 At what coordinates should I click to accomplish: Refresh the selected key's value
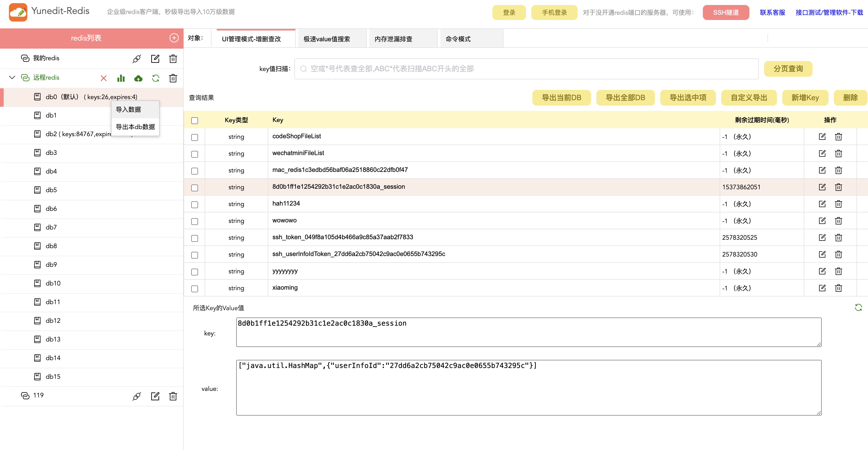coord(858,307)
